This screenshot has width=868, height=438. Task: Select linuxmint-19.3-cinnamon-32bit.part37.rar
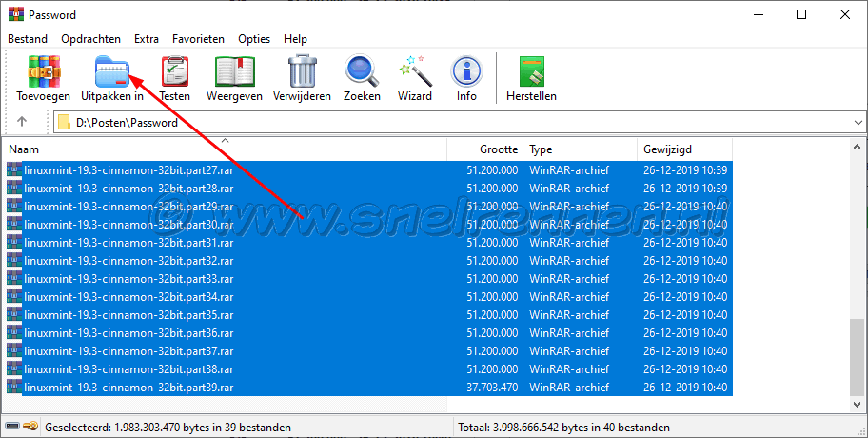pyautogui.click(x=128, y=351)
